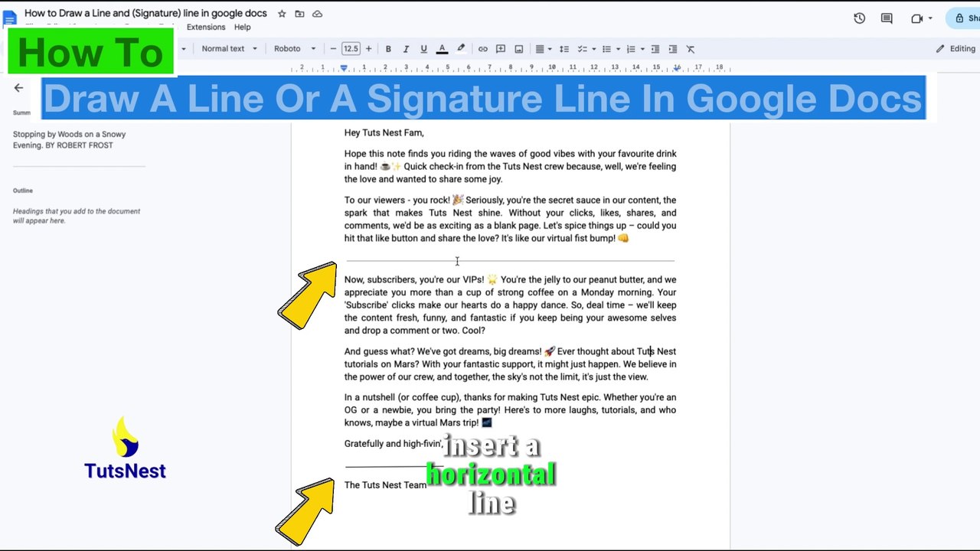Expand the checklist options arrow
Image resolution: width=980 pixels, height=551 pixels.
coord(593,49)
